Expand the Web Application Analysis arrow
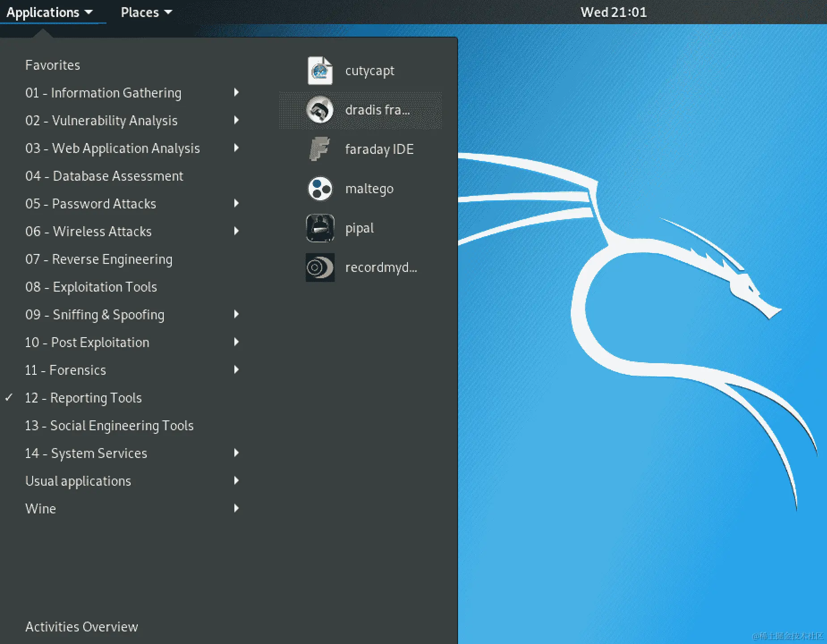Viewport: 827px width, 644px height. pos(237,148)
